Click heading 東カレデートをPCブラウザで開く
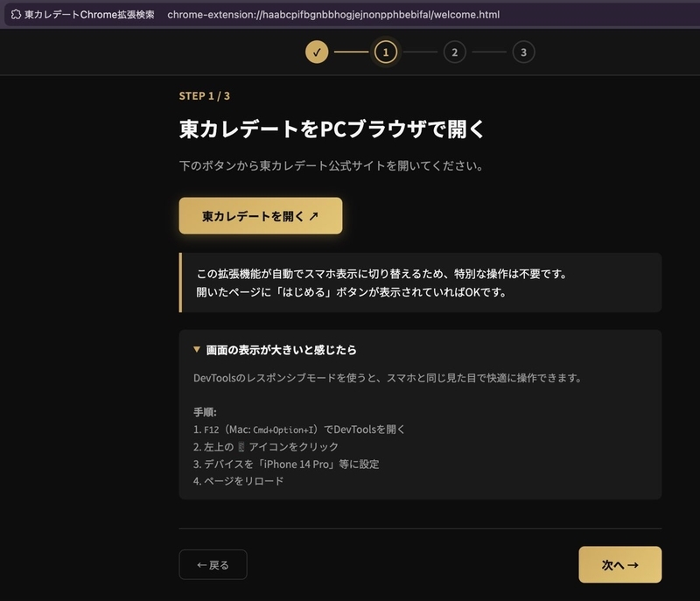Screen dimensions: 700x601 [332, 129]
